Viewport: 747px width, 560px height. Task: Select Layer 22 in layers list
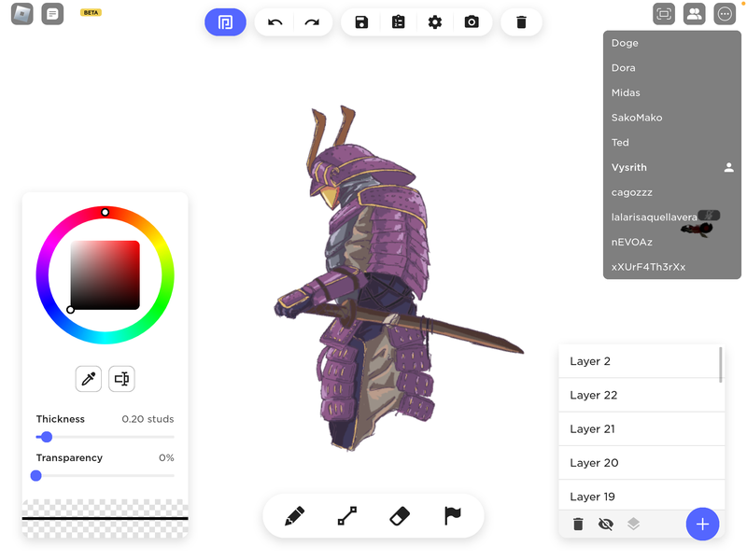point(640,395)
